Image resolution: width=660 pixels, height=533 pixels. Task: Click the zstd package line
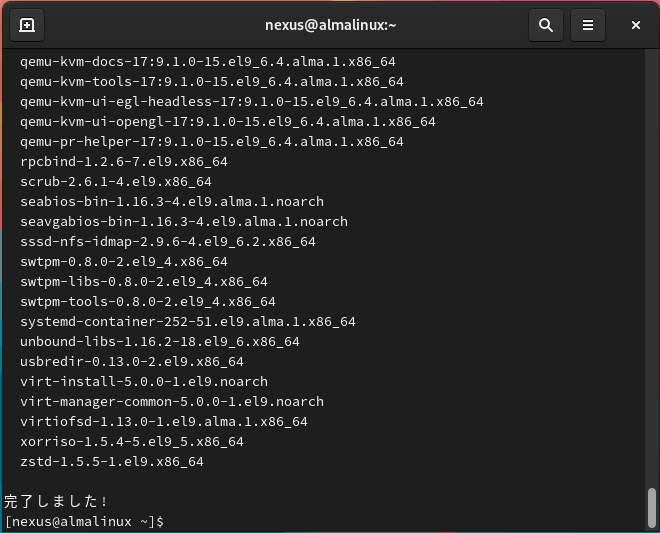(x=111, y=461)
